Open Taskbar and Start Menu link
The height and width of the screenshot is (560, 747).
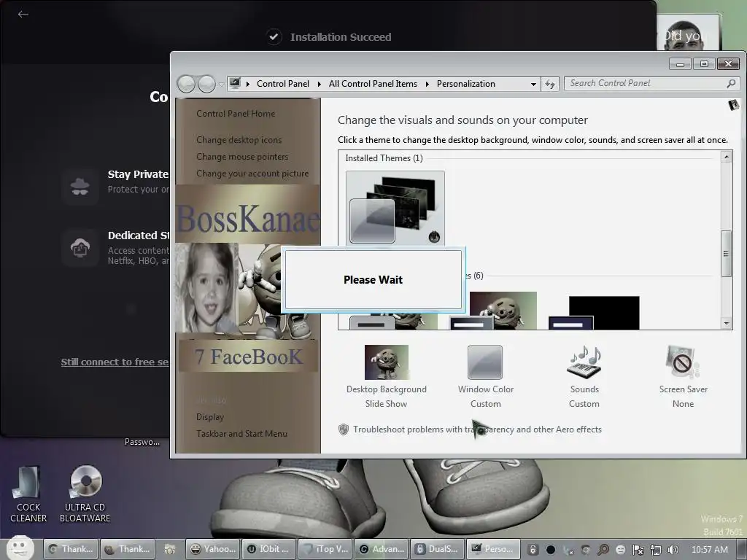(241, 434)
